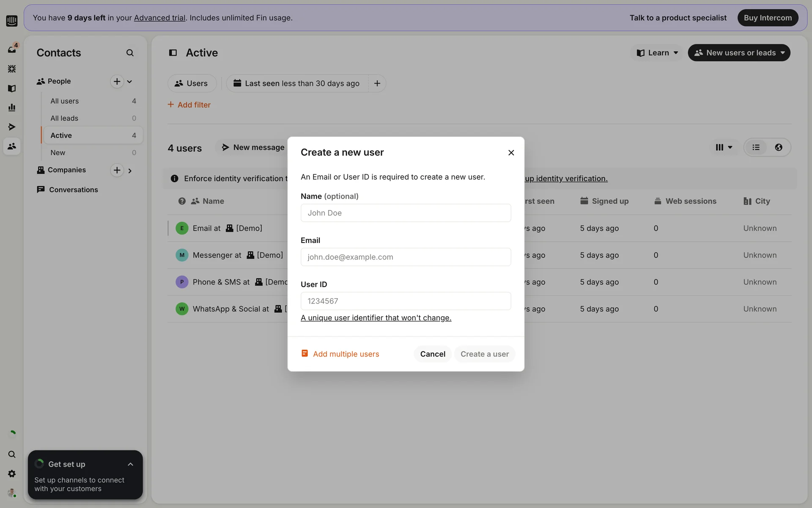Select All users in People list
Viewport: 812px width, 508px height.
pyautogui.click(x=65, y=101)
